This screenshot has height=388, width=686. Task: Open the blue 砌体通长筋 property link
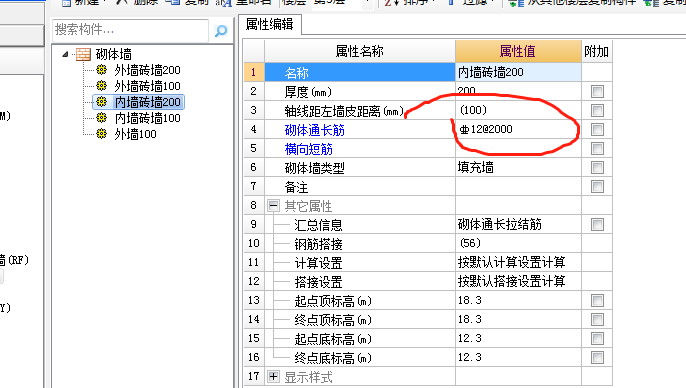(315, 130)
